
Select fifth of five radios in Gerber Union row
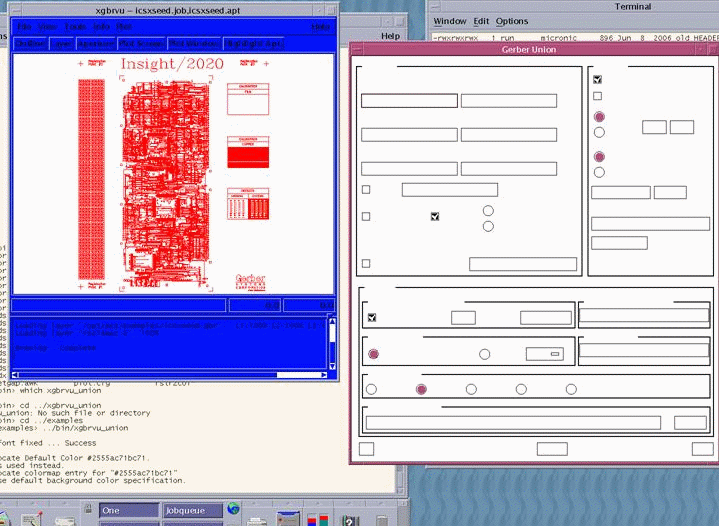[571, 389]
